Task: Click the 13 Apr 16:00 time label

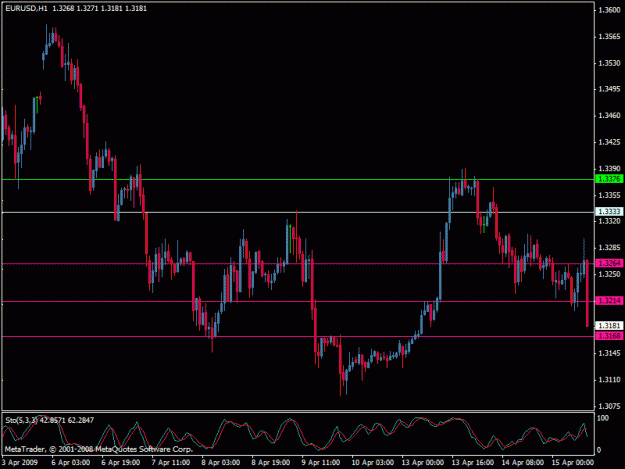Action: click(472, 462)
